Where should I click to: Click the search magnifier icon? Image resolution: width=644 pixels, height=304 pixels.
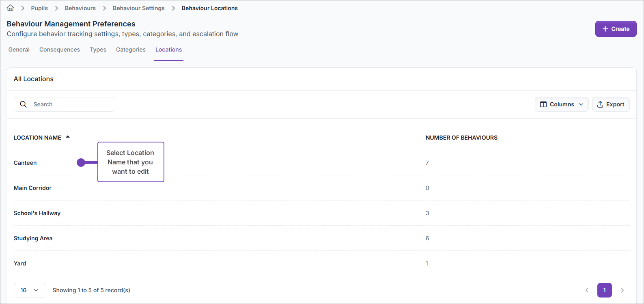[x=24, y=104]
